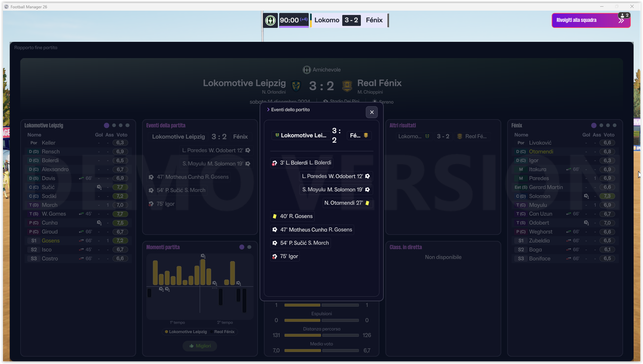The width and height of the screenshot is (643, 364).
Task: Open the 47' Matheus Cunha event in background events panel
Action: pos(189,177)
